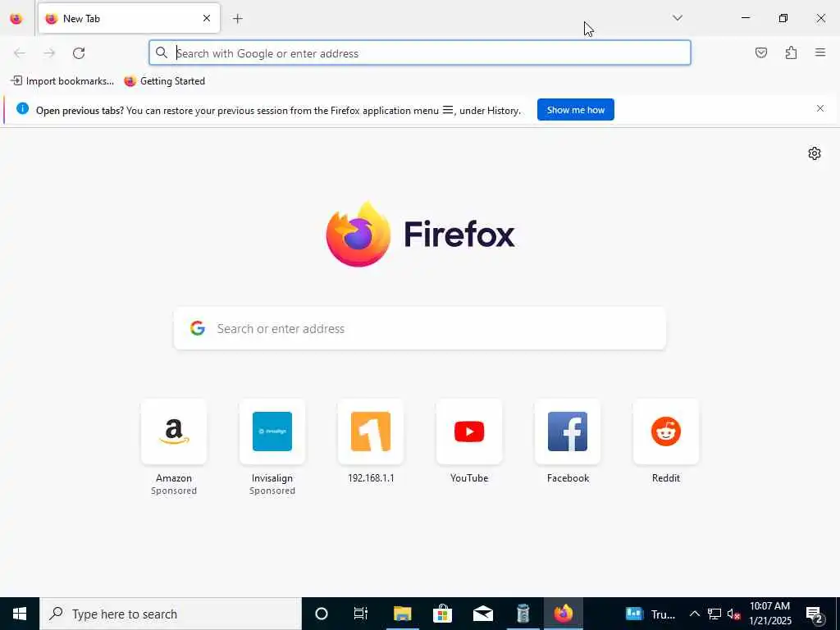
Task: Open the Getting Started bookmark
Action: click(164, 81)
